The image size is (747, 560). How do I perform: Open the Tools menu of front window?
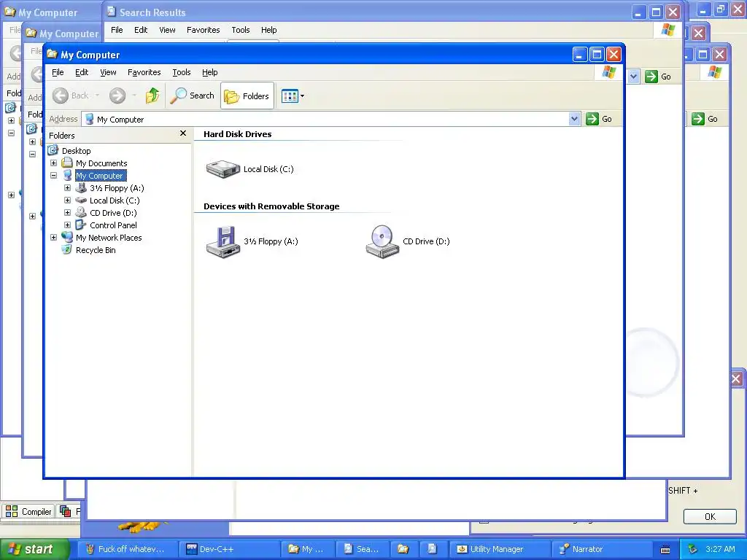pyautogui.click(x=182, y=72)
